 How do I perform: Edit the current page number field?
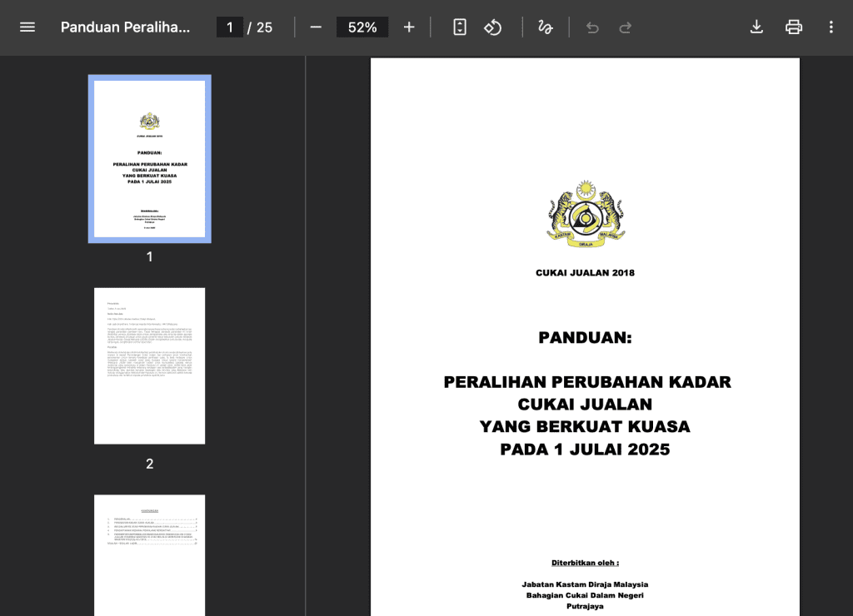point(230,27)
